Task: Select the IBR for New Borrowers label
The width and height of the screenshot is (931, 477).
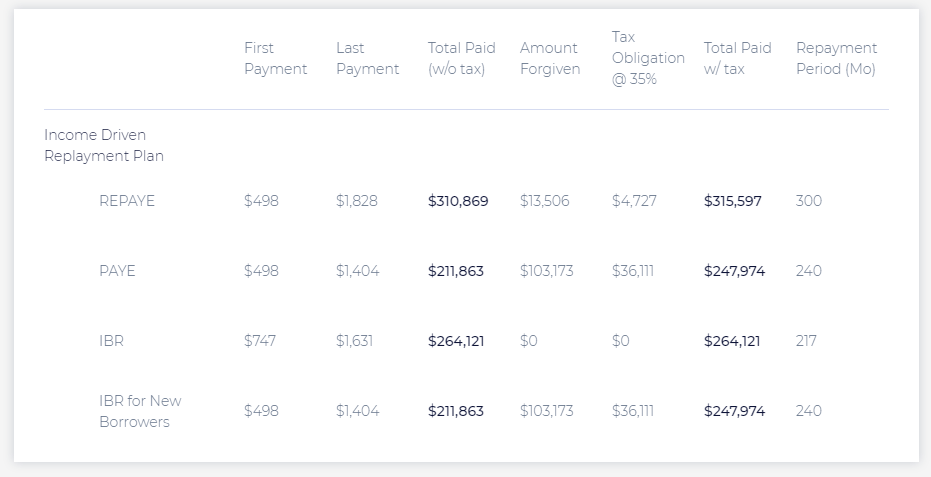Action: click(x=140, y=411)
